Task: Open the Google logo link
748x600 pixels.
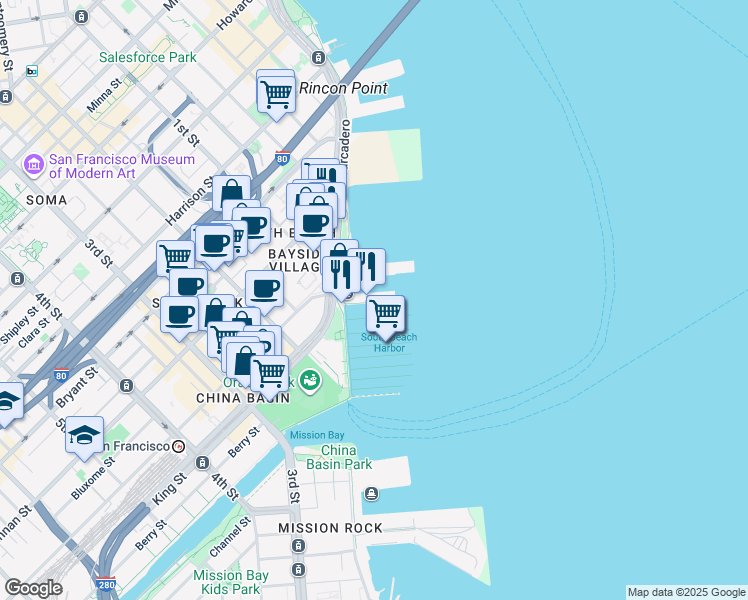Action: [33, 588]
